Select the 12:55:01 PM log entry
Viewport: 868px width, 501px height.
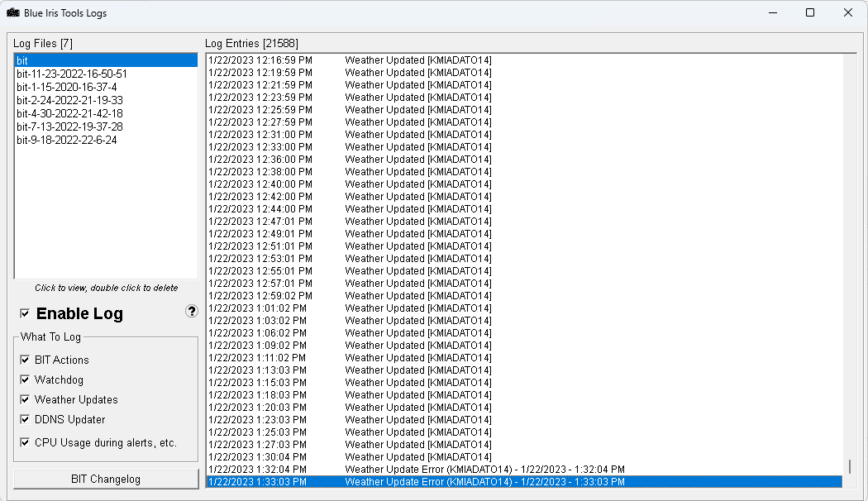(x=524, y=270)
